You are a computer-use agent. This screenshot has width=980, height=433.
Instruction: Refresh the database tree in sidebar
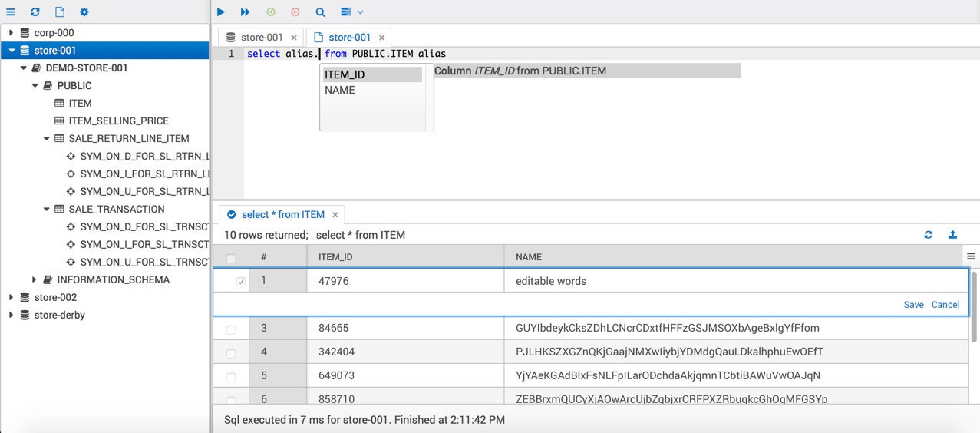pyautogui.click(x=35, y=12)
